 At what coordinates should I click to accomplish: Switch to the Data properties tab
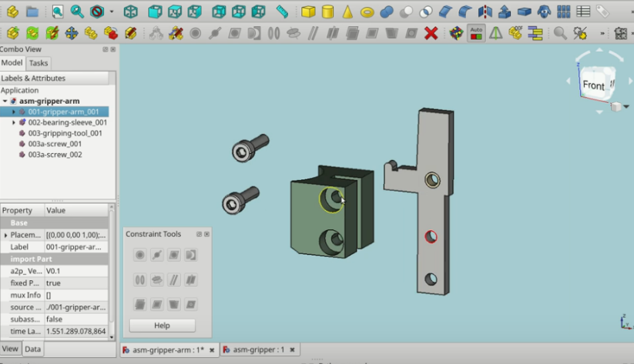click(x=33, y=349)
